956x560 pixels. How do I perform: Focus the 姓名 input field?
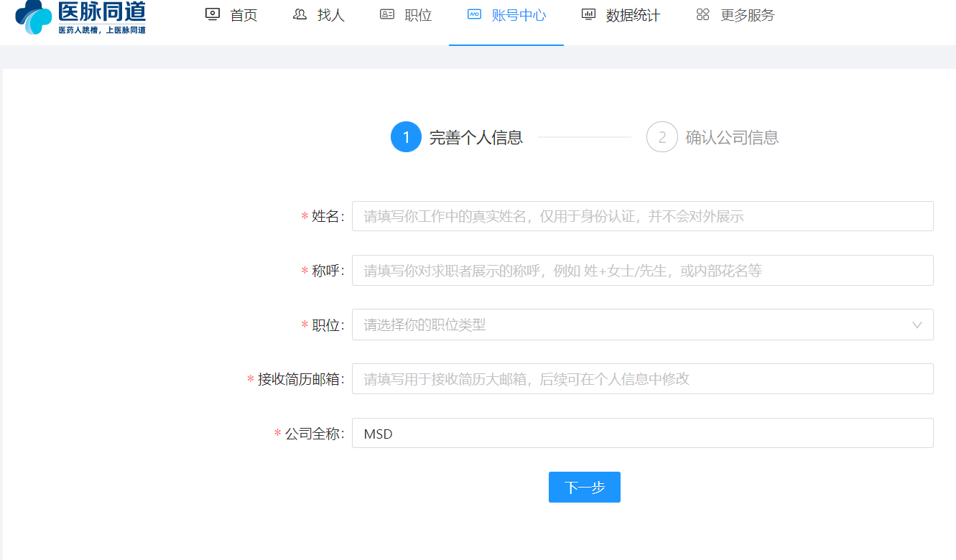coord(642,216)
